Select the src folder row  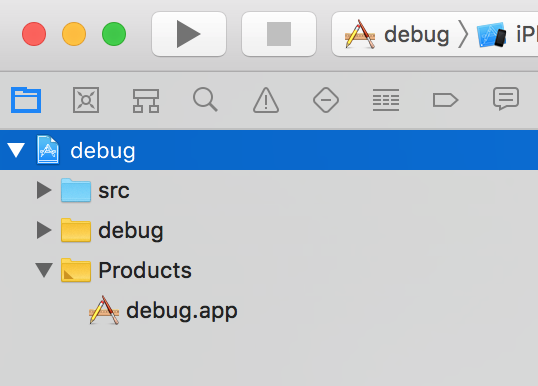[269, 190]
